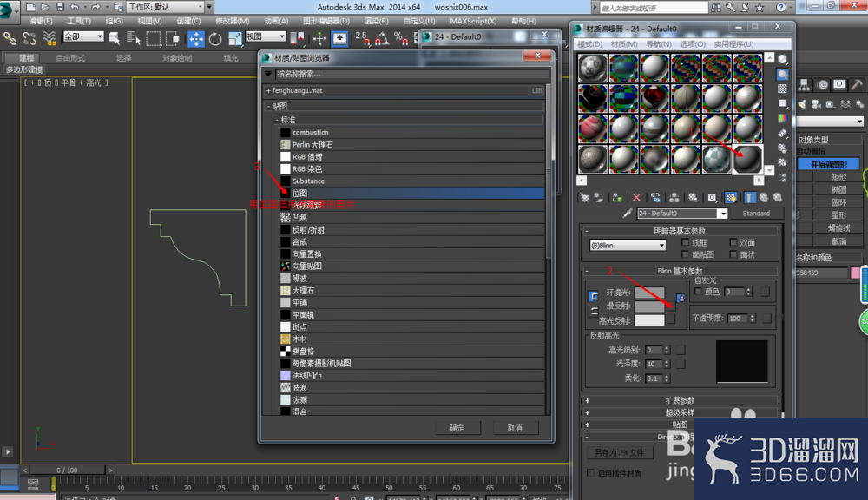Click the ambient-diffuse color lock icon
This screenshot has width=868, height=500.
tap(594, 296)
